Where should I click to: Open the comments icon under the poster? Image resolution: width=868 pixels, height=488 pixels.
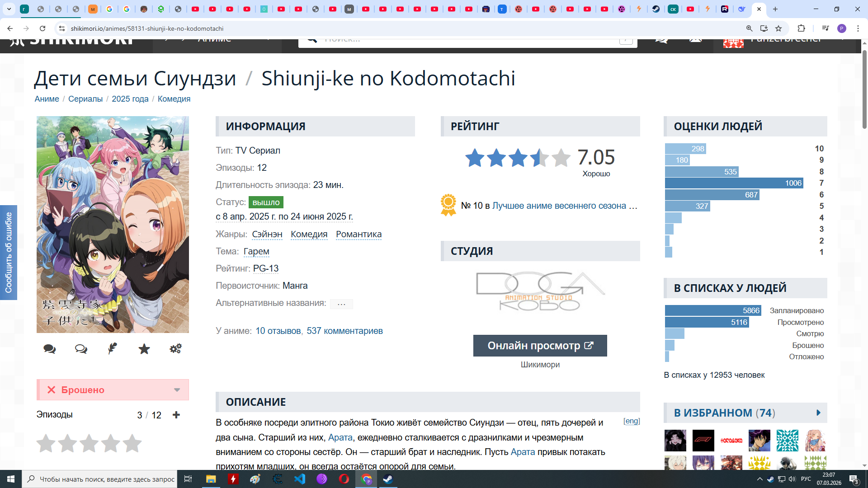(x=50, y=349)
